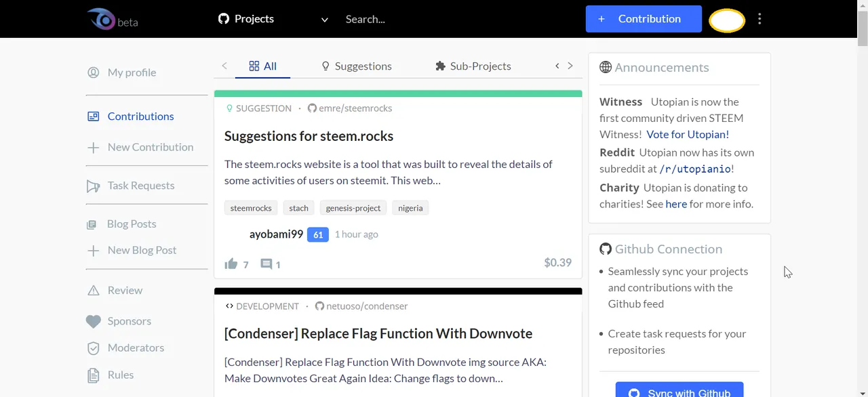Click the Utopian beta logo

coord(112,19)
